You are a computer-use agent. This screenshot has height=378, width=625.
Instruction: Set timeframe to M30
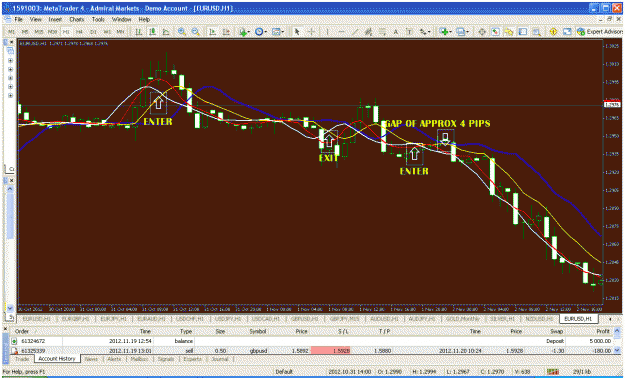pos(52,32)
